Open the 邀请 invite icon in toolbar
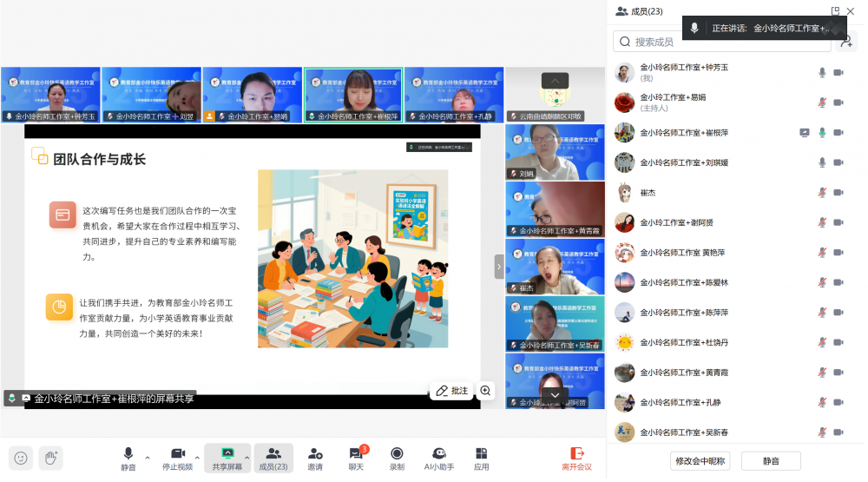This screenshot has width=868, height=482. pyautogui.click(x=315, y=458)
